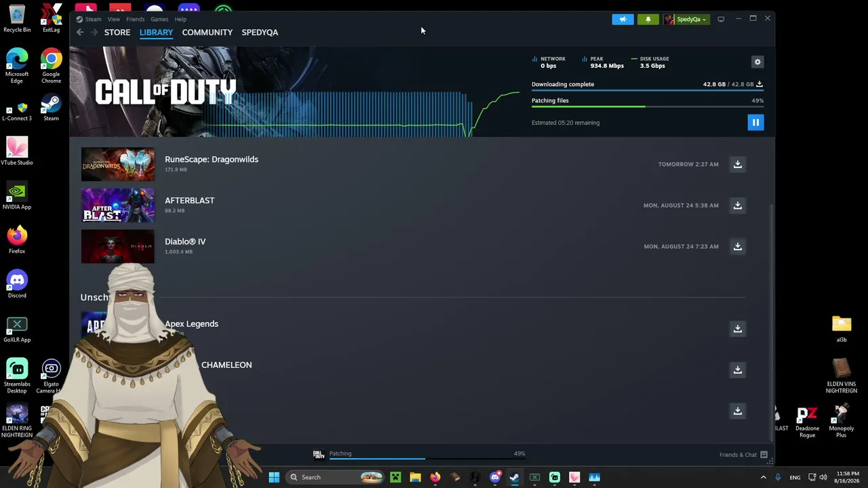The width and height of the screenshot is (868, 488).
Task: Click the CHAMELEON game title
Action: pos(226,365)
